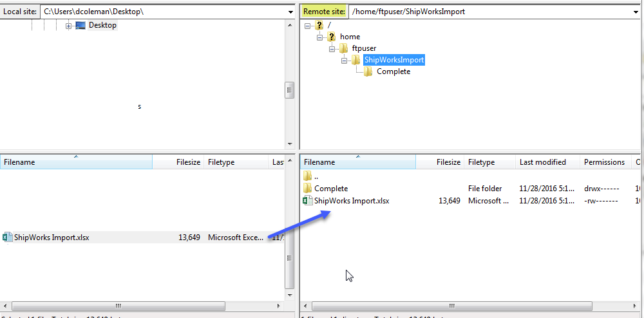The height and width of the screenshot is (318, 644).
Task: Click right arrow of local horizontal scrollbar
Action: [279, 306]
